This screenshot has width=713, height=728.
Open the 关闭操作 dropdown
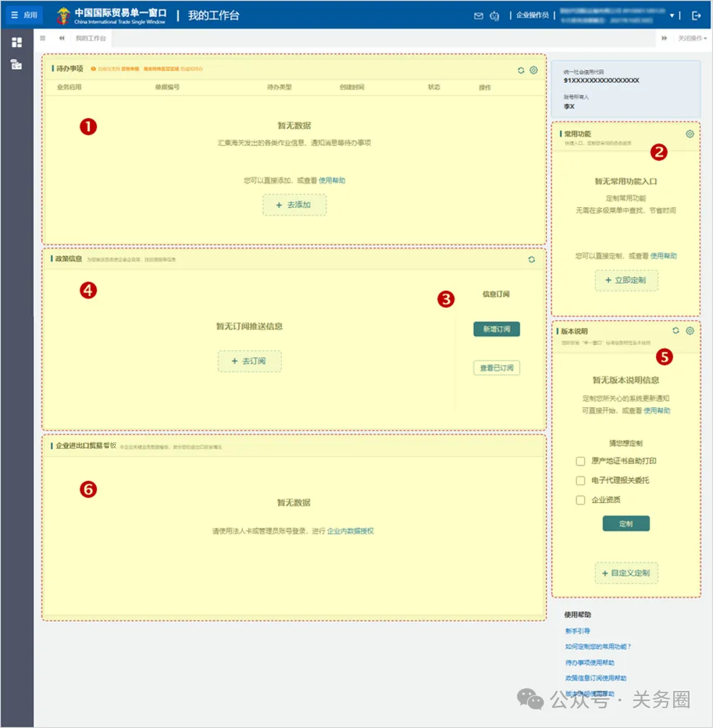click(692, 38)
